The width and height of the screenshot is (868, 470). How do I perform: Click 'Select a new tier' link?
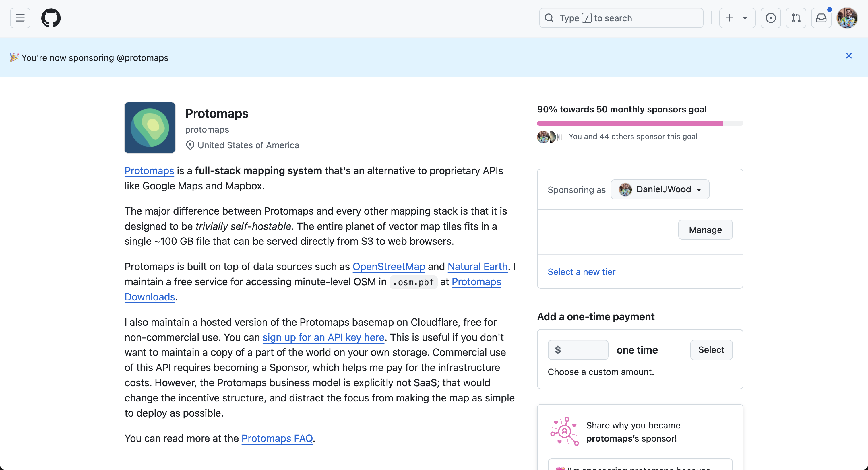click(x=581, y=272)
